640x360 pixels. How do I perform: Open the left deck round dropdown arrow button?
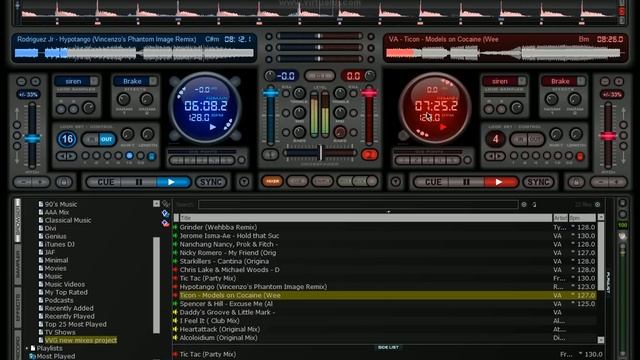(x=244, y=182)
